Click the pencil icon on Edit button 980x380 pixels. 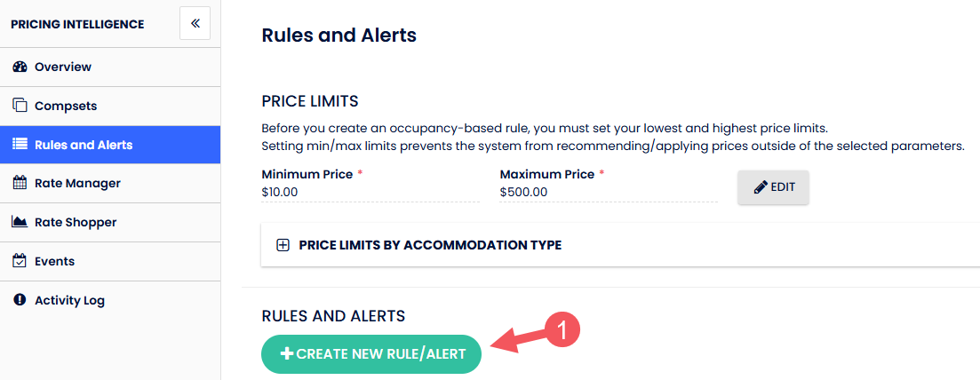click(x=760, y=187)
